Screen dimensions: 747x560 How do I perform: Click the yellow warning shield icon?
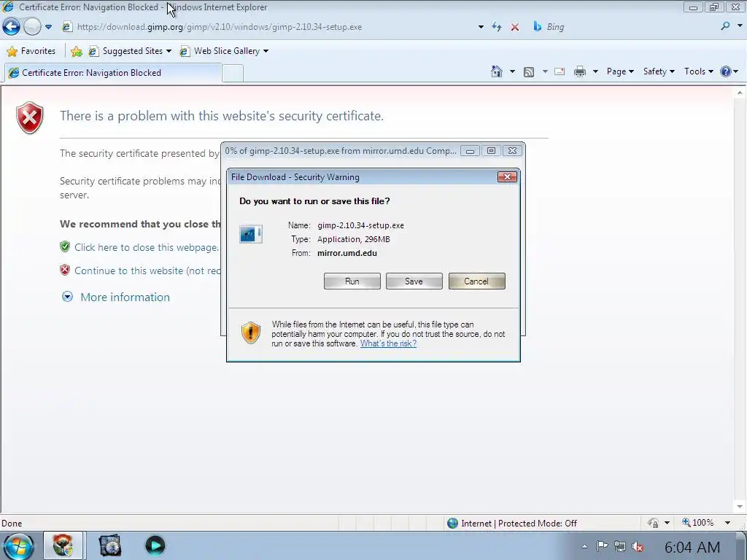pyautogui.click(x=251, y=332)
